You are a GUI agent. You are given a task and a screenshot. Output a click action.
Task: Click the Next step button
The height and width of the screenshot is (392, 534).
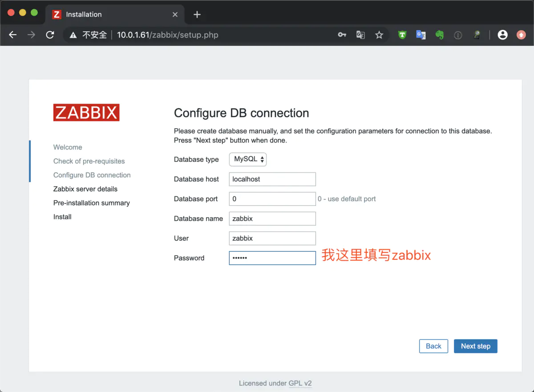[476, 346]
